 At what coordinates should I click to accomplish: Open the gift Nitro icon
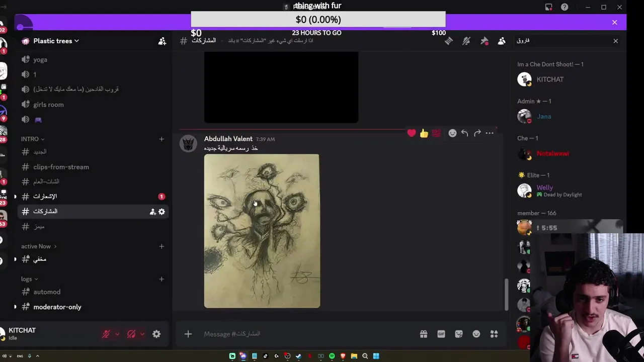(424, 334)
